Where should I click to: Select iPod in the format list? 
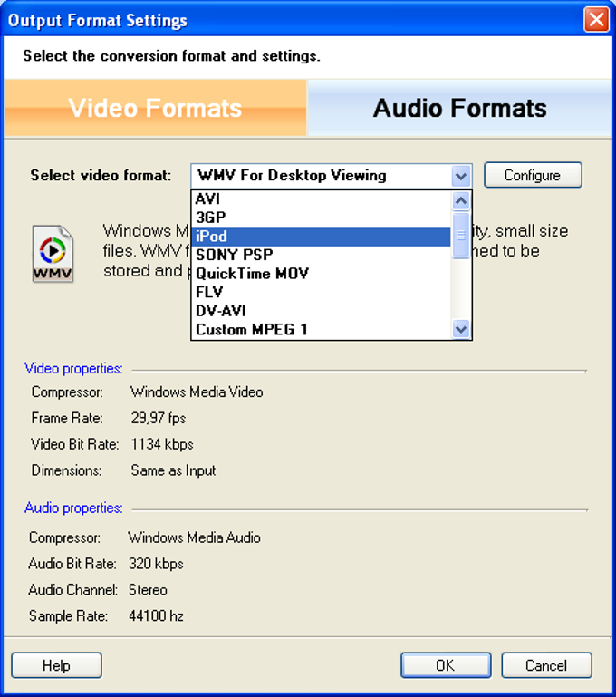[x=321, y=236]
